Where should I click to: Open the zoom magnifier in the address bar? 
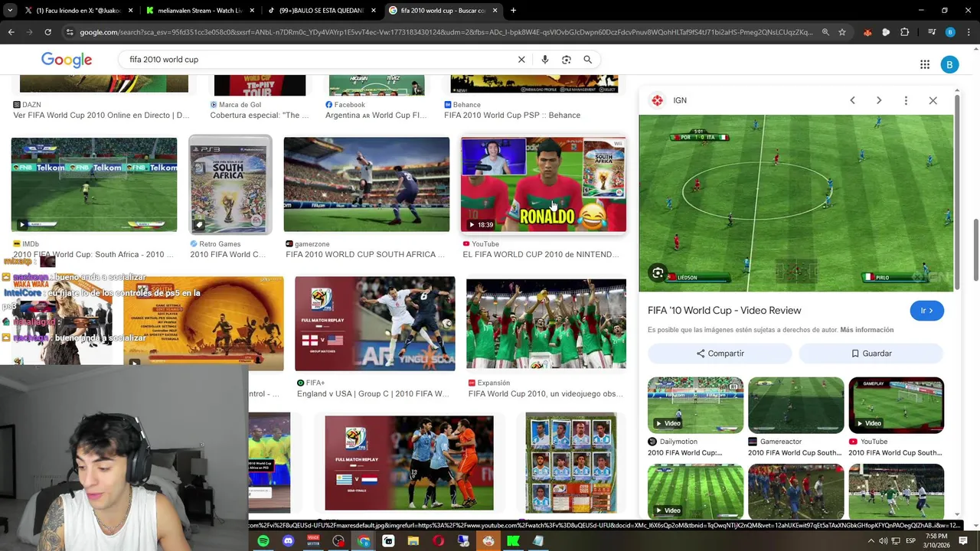825,32
